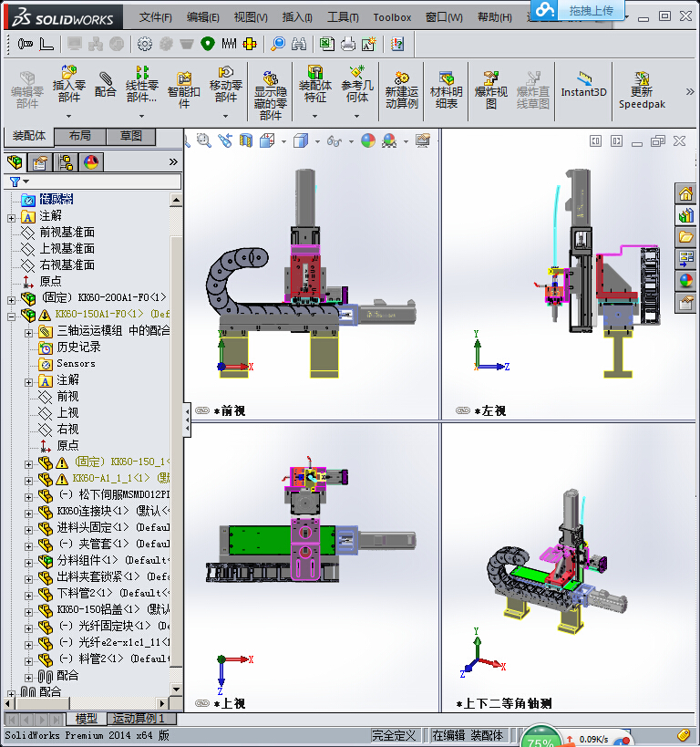This screenshot has height=747, width=700.
Task: Expand KK60连接块<1> tree node
Action: click(28, 514)
